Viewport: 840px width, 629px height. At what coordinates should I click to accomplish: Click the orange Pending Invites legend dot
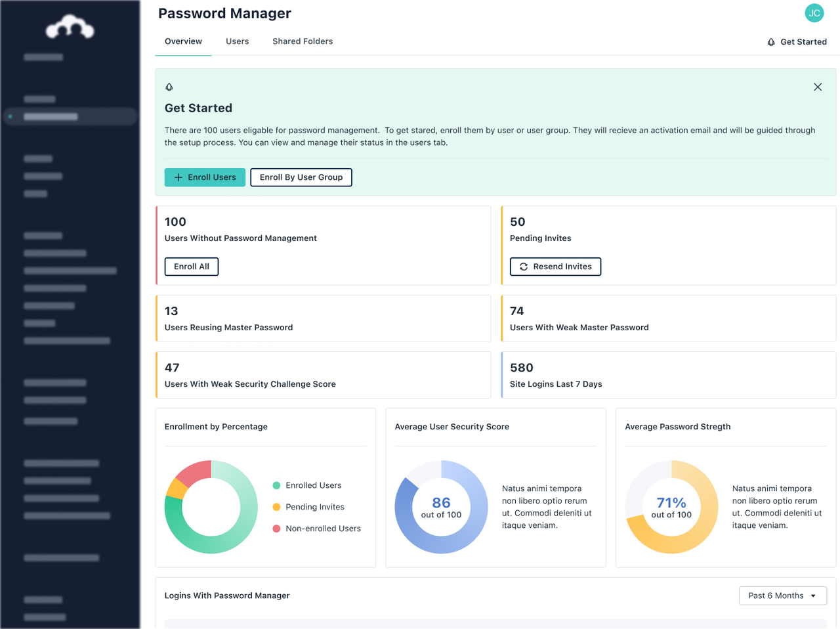point(276,507)
